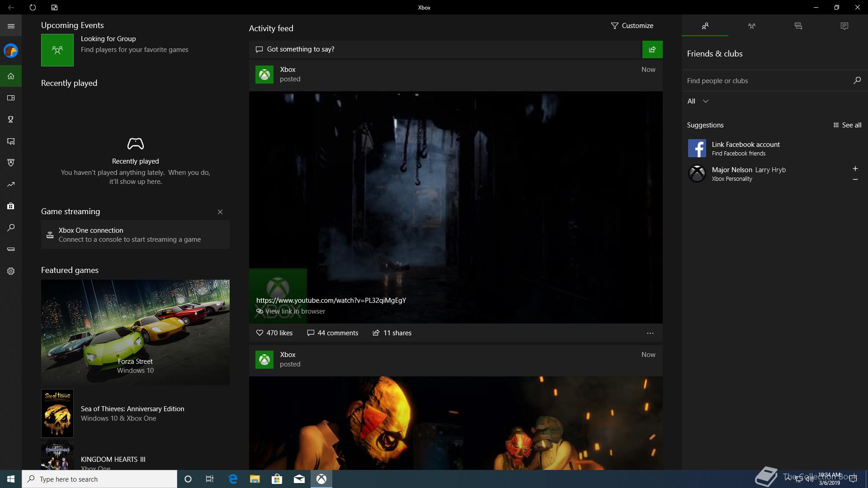Viewport: 868px width, 488px height.
Task: Open Achievements trophy icon
Action: (11, 119)
